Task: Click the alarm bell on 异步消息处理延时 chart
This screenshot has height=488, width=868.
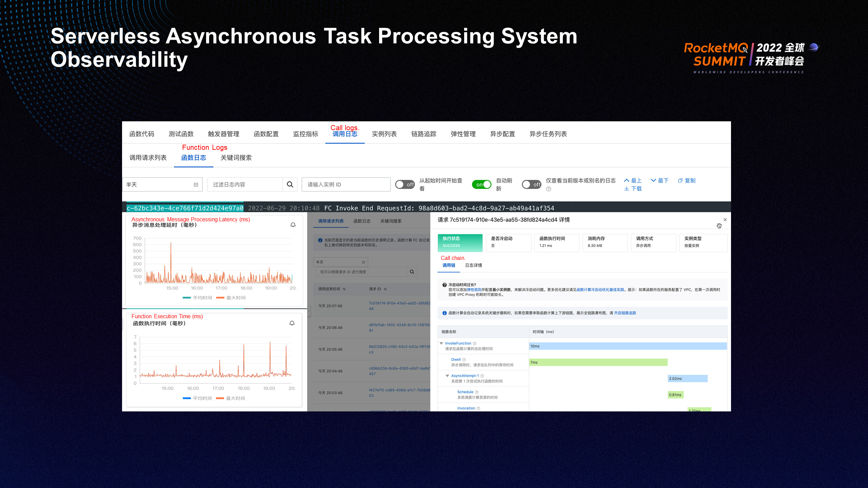Action: click(x=293, y=225)
